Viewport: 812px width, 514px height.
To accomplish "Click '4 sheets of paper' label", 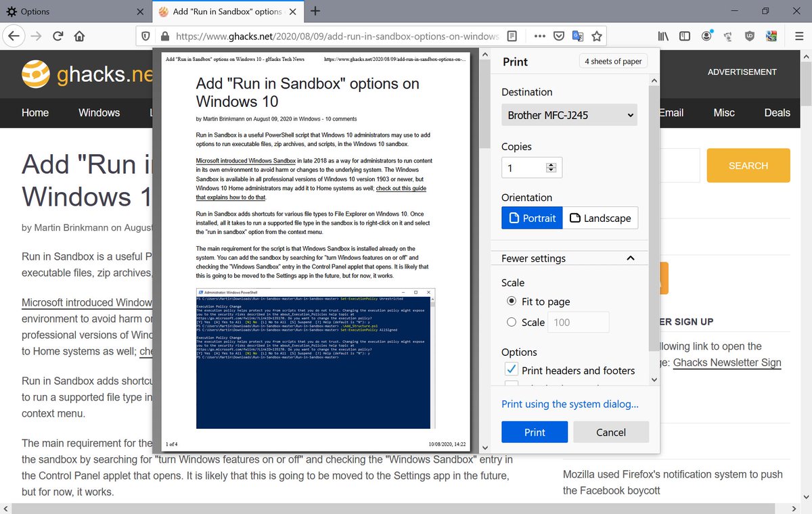I will point(613,62).
